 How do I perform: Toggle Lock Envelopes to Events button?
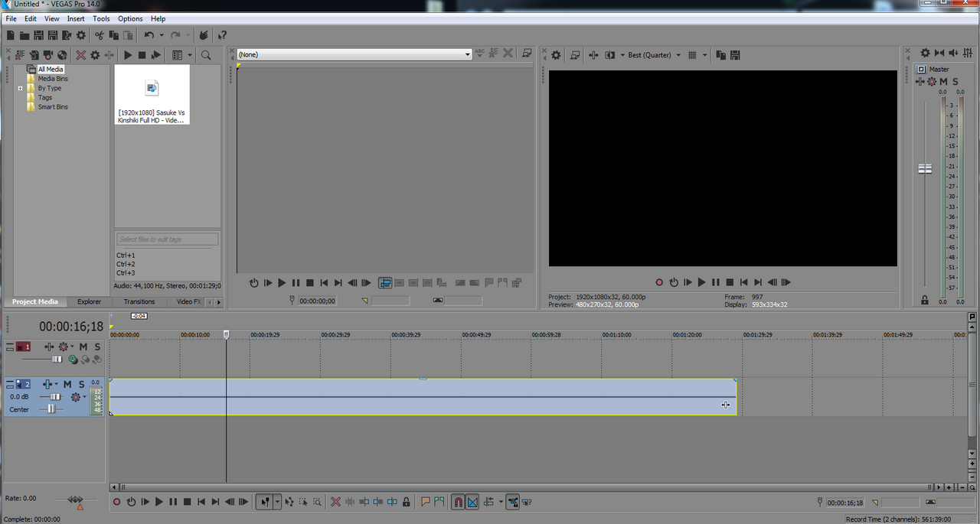pos(513,502)
